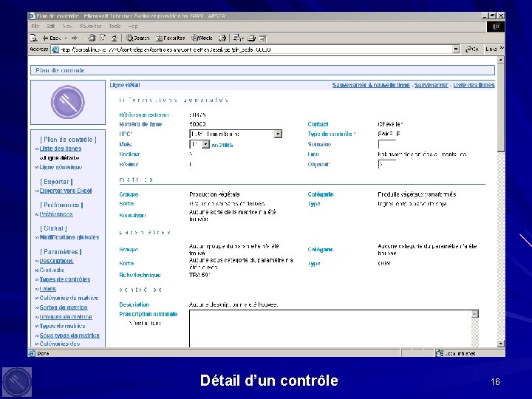Click into the Prescription minimale text area
The image size is (532, 399).
pyautogui.click(x=330, y=328)
